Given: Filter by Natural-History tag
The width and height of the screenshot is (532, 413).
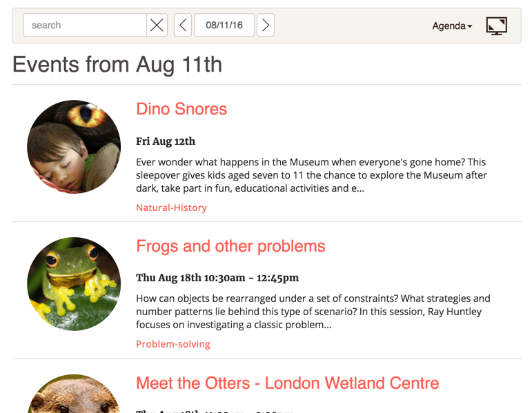Looking at the screenshot, I should coord(171,208).
